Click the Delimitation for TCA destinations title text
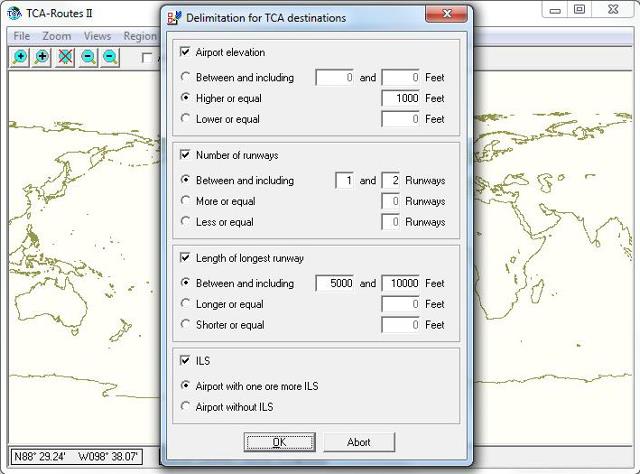Viewport: 640px width, 474px height. tap(266, 18)
